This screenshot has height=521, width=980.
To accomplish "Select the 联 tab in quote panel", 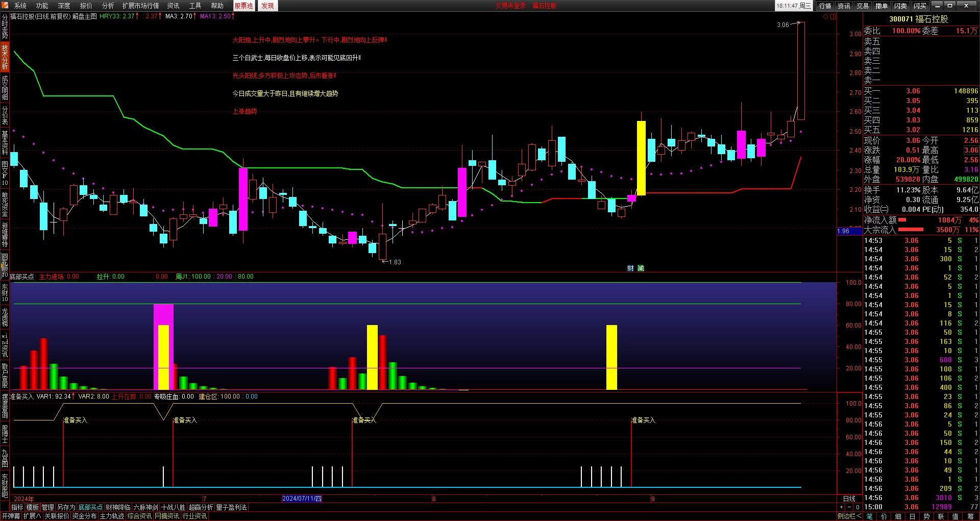I will [x=941, y=516].
